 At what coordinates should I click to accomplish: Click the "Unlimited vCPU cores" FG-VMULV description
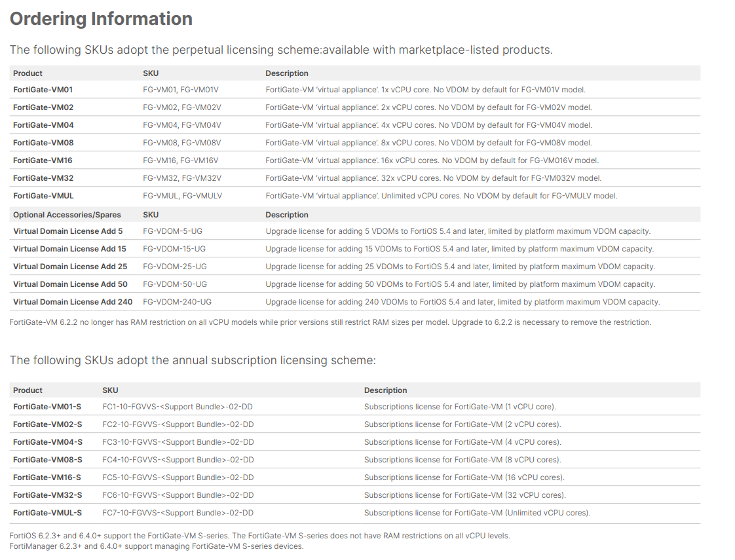pyautogui.click(x=441, y=196)
